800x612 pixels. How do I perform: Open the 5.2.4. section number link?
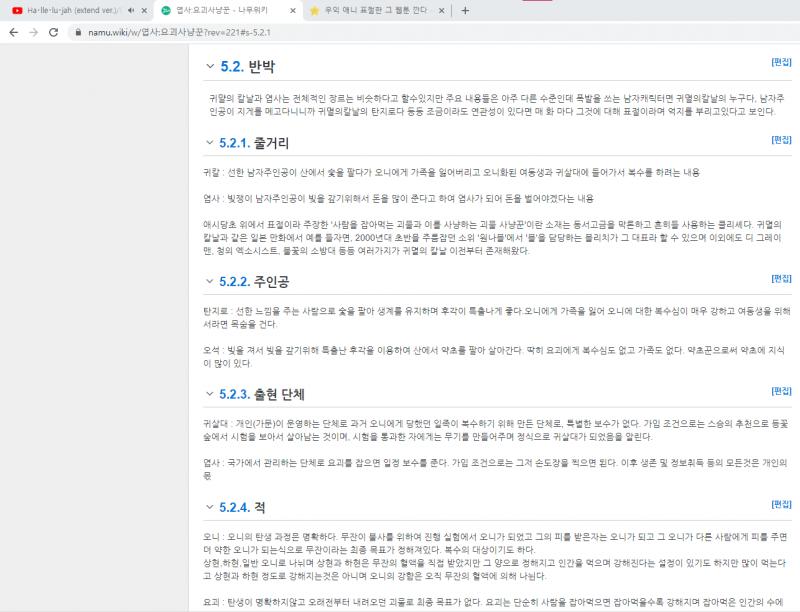coord(234,507)
